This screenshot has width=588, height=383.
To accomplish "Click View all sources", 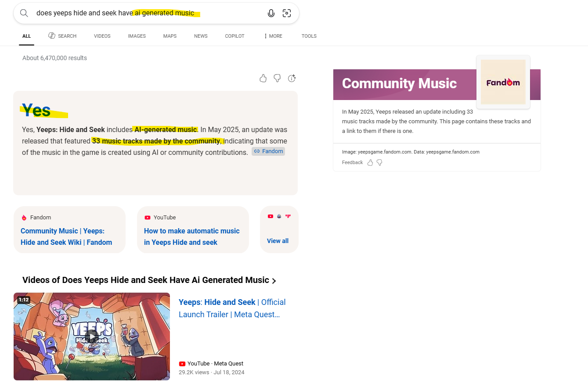I will (278, 241).
